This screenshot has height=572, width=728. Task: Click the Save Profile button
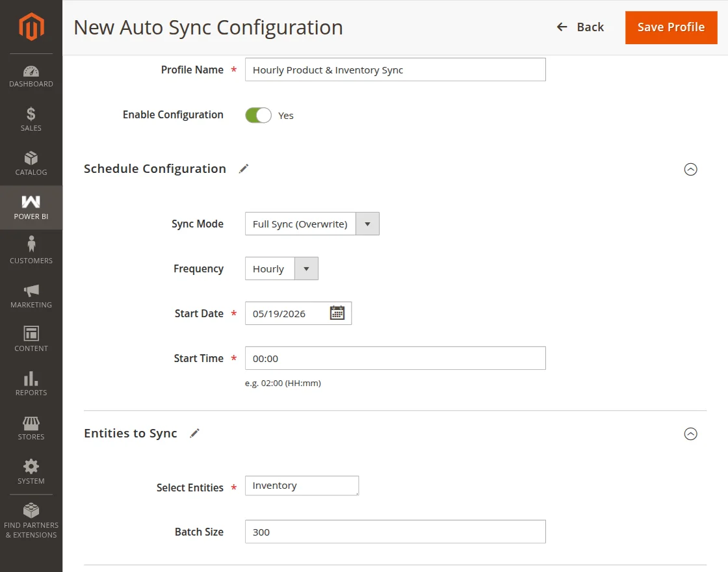coord(671,27)
